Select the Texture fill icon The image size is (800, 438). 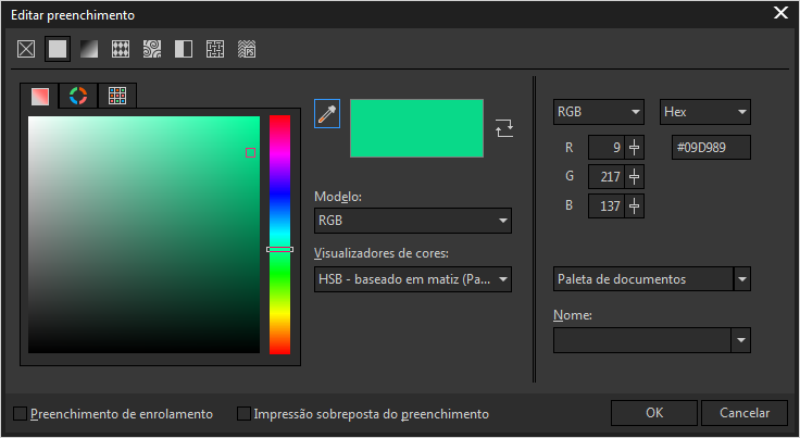(215, 49)
